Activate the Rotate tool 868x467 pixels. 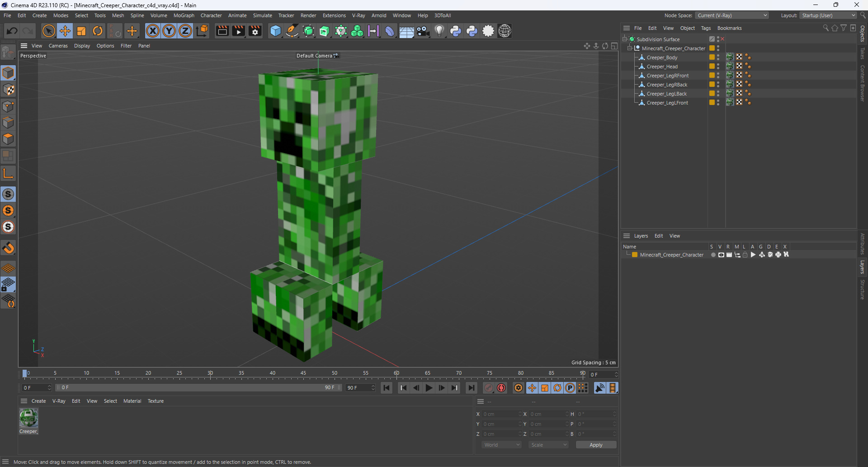click(98, 31)
